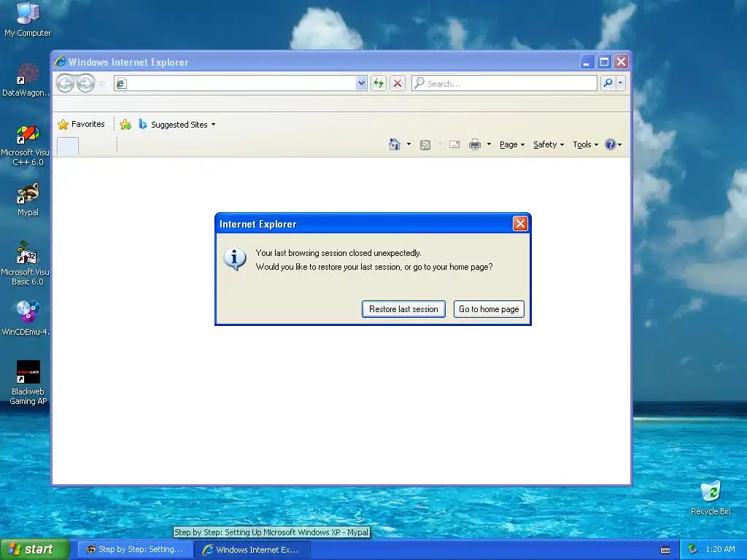747x560 pixels.
Task: Click the on-screen keyboard tray icon
Action: [665, 550]
